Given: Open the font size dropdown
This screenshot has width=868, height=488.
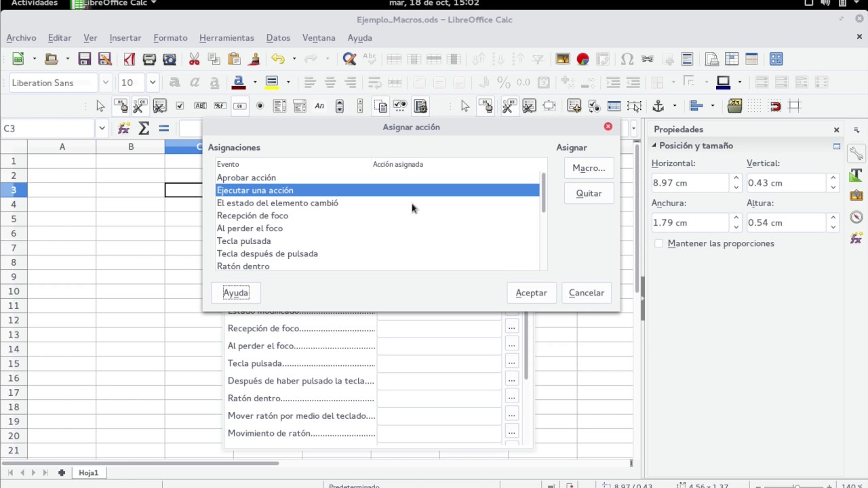Looking at the screenshot, I should (153, 83).
